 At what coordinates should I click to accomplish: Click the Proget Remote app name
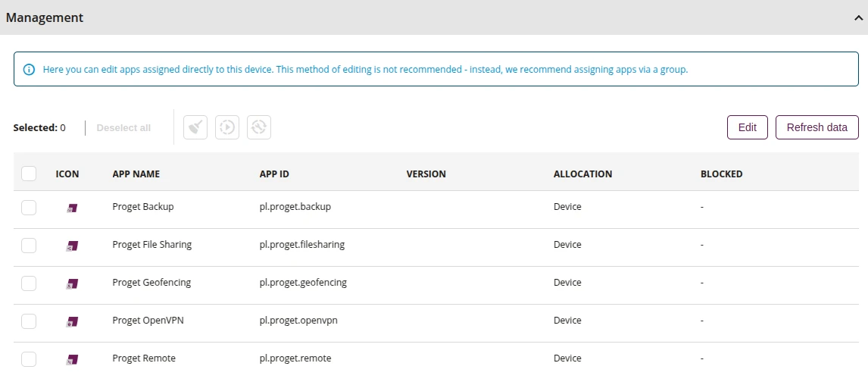point(144,358)
